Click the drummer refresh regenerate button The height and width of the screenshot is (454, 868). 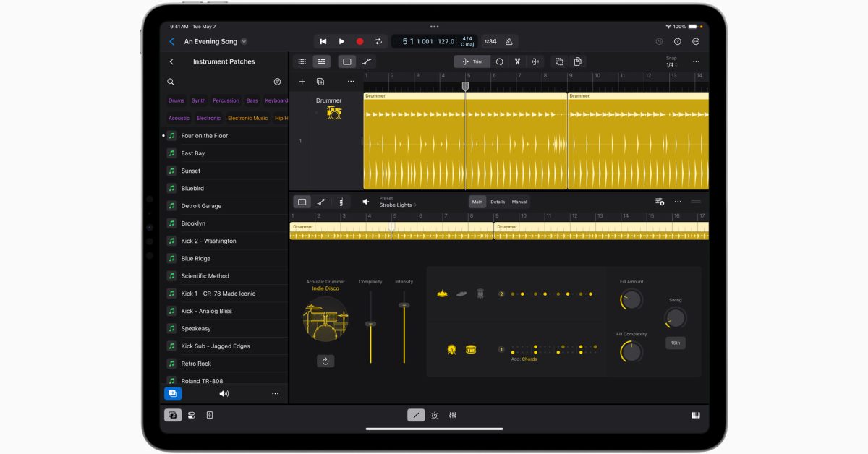(325, 361)
